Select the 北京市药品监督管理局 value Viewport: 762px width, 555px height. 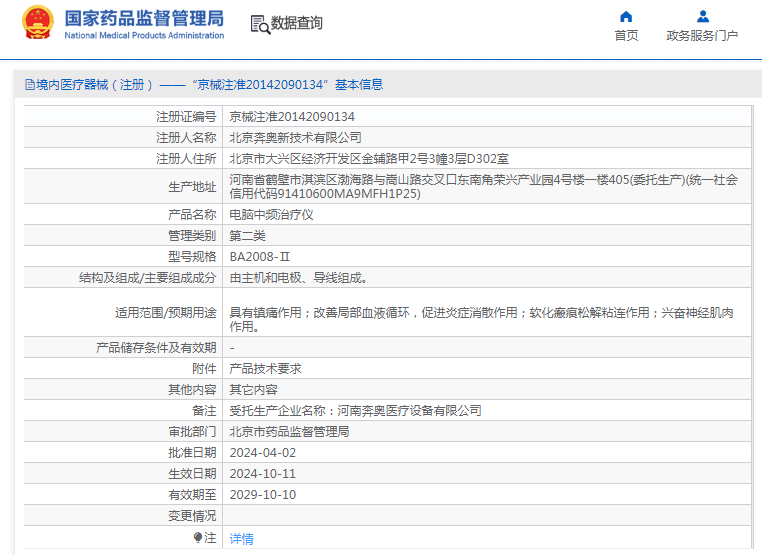click(289, 432)
